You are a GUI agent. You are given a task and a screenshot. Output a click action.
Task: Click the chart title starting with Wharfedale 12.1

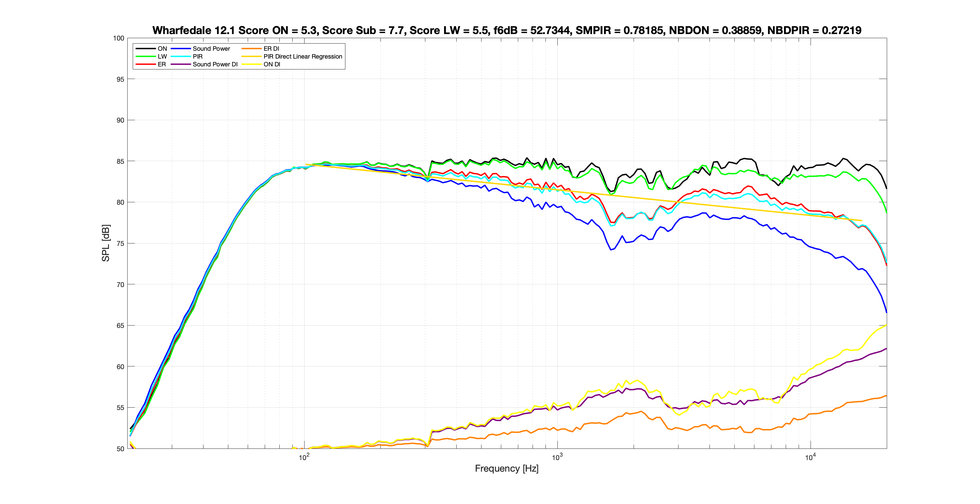pos(507,30)
